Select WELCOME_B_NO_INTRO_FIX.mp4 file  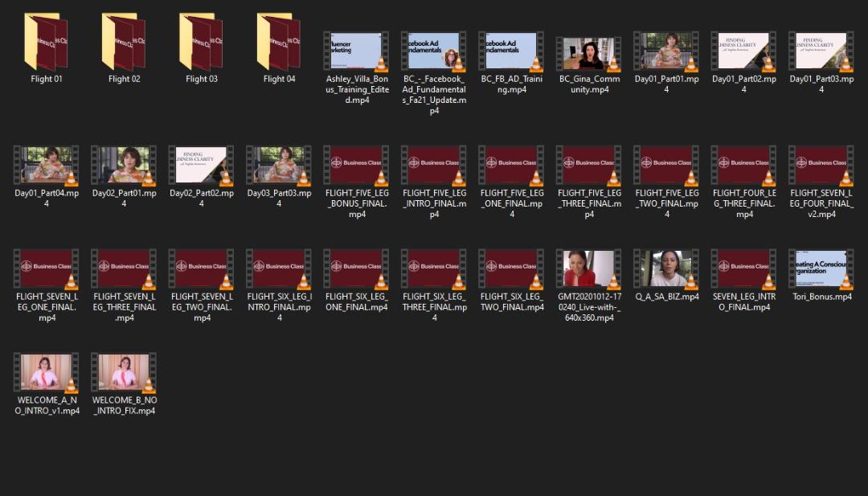(124, 372)
